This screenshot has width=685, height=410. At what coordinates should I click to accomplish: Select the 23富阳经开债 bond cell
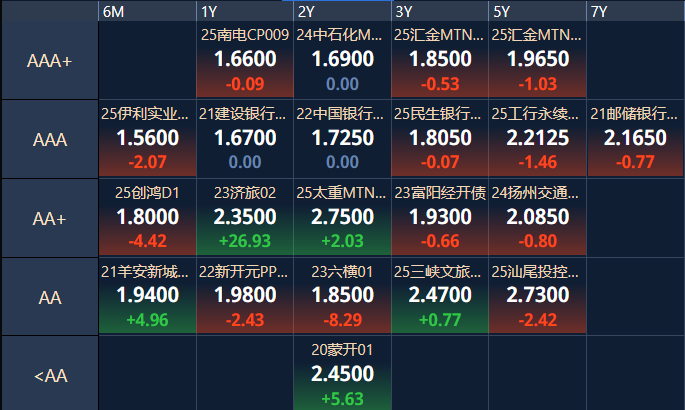pyautogui.click(x=440, y=218)
